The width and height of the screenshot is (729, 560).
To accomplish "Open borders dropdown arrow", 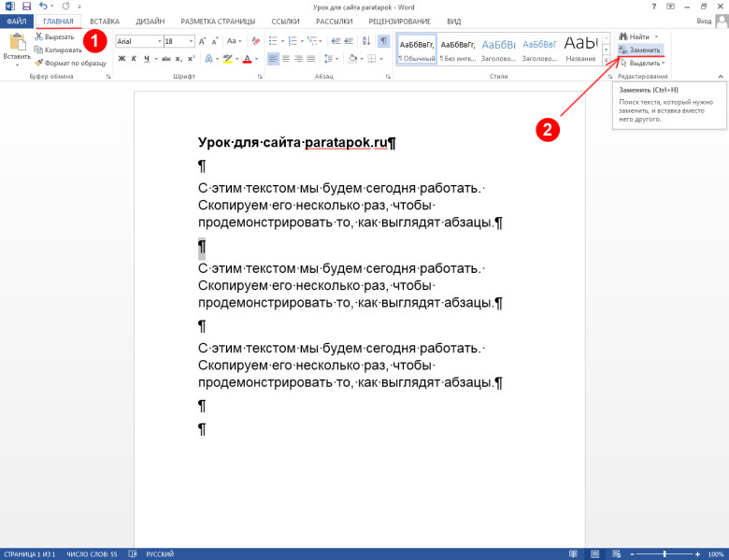I will pyautogui.click(x=381, y=59).
